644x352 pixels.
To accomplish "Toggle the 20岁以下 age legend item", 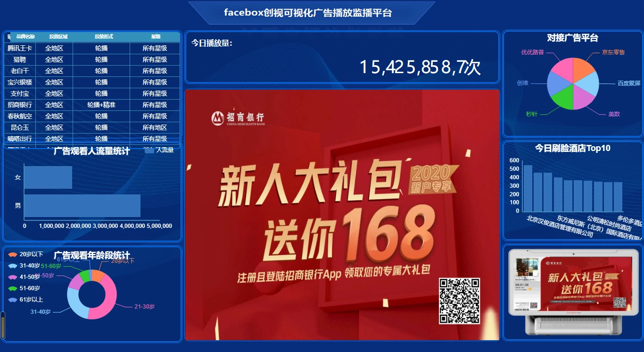I will [26, 254].
